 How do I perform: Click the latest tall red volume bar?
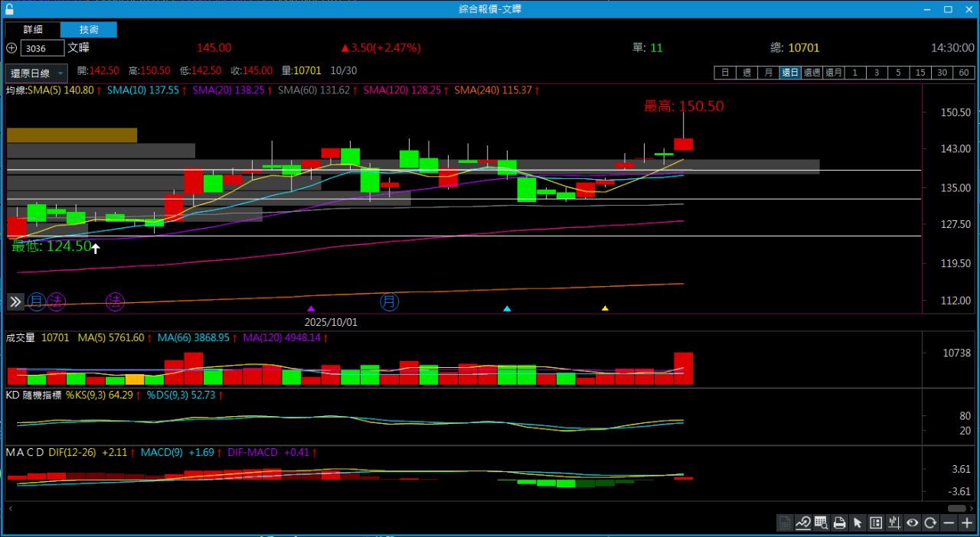[x=684, y=369]
